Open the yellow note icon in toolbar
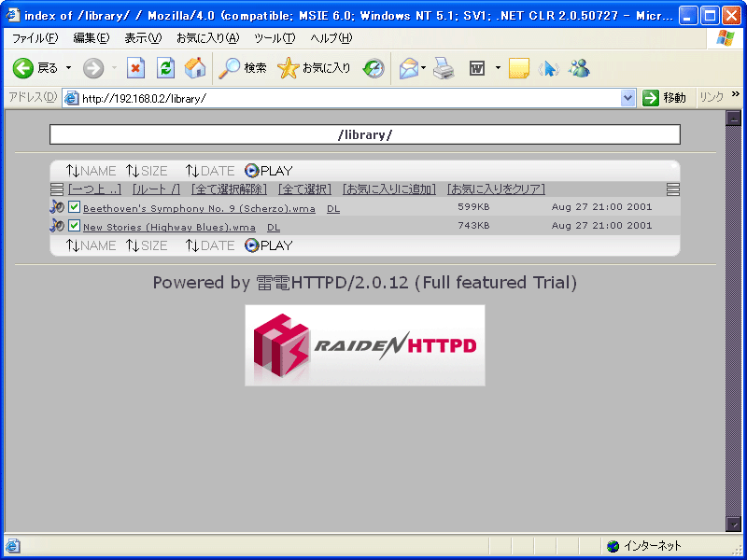 pos(519,68)
